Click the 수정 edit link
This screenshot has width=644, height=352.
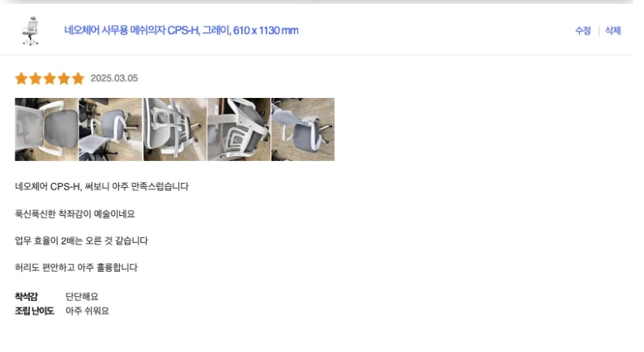click(582, 31)
